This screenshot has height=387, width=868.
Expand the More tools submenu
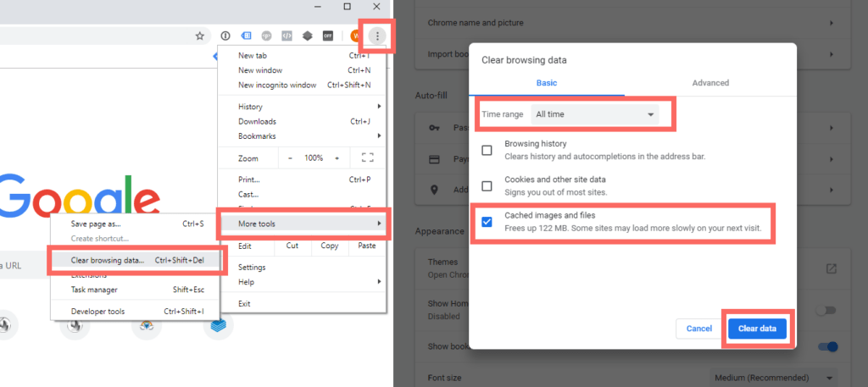(303, 224)
